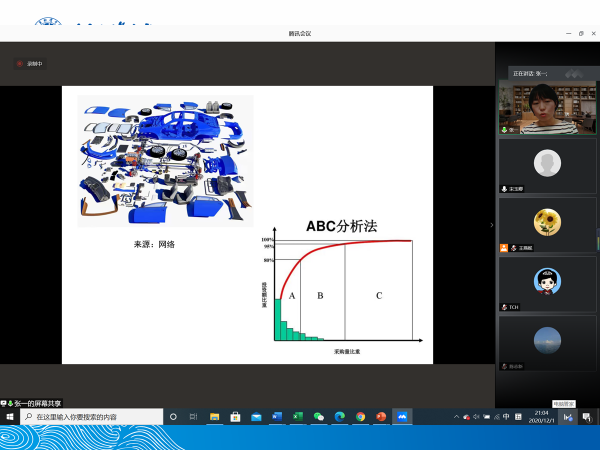Select the gray default avatar participant tile
Viewport: 600px width, 450px height.
(x=546, y=165)
